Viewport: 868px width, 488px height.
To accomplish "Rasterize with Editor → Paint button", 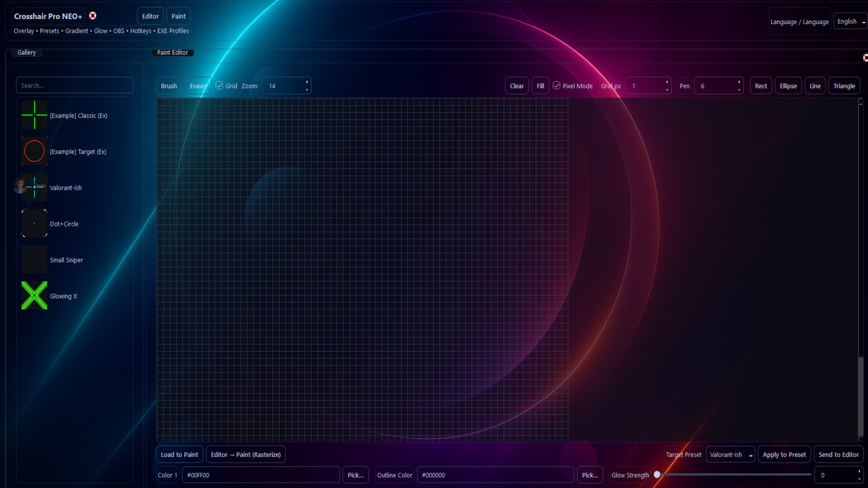I will pos(245,454).
